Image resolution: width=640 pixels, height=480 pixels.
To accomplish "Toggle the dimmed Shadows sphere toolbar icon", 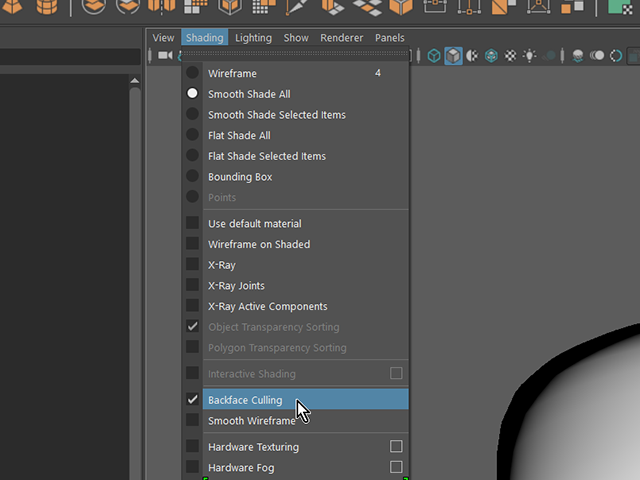I will (549, 56).
